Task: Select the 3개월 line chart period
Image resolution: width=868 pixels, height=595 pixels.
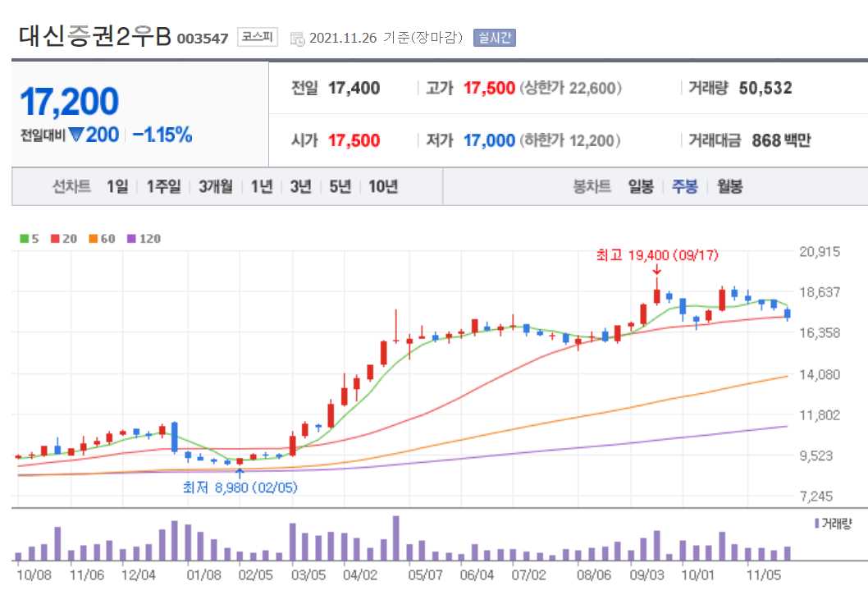Action: pyautogui.click(x=215, y=186)
